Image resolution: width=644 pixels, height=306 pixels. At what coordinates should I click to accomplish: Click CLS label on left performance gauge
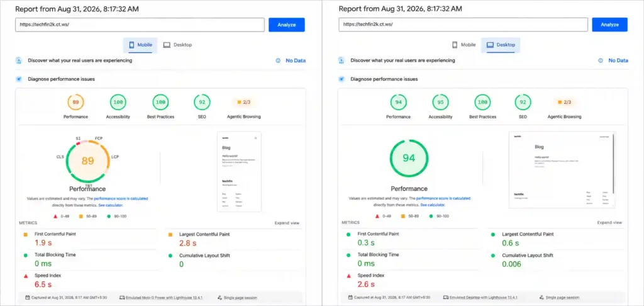(60, 157)
